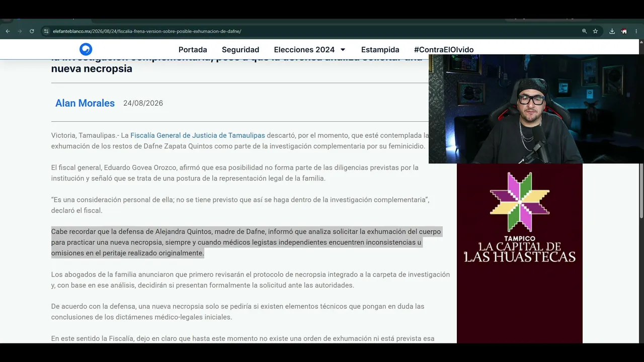Open the browser downloads icon
Screen dimensions: 644x362
612,31
